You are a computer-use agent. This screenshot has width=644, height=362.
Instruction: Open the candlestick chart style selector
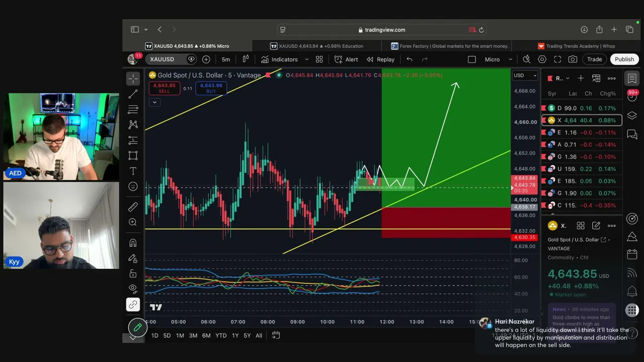pos(246,59)
